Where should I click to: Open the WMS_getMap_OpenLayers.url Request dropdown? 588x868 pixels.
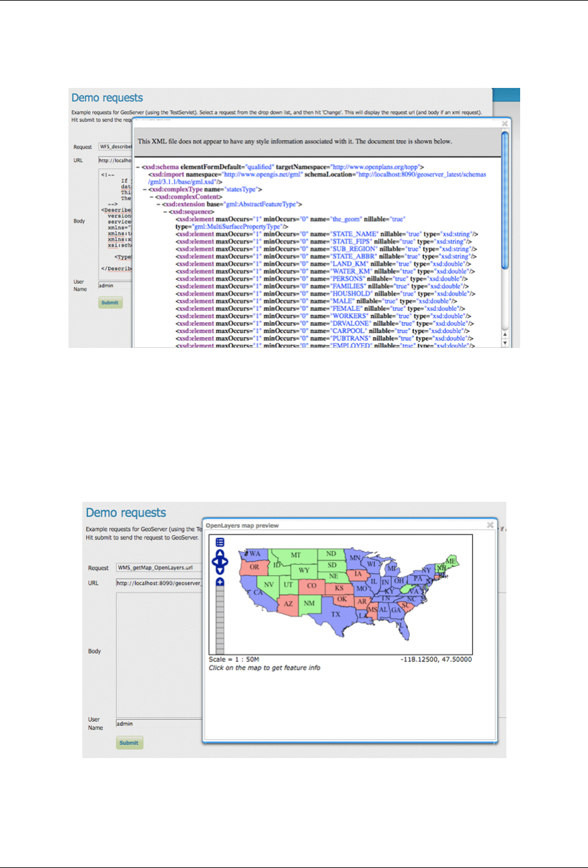click(159, 567)
